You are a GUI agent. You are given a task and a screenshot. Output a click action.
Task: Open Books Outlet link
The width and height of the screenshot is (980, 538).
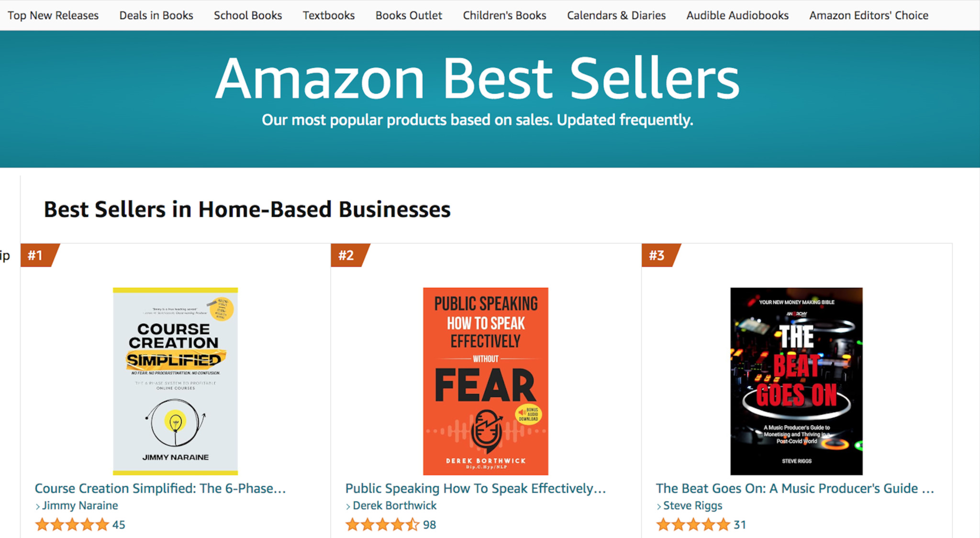pyautogui.click(x=409, y=15)
